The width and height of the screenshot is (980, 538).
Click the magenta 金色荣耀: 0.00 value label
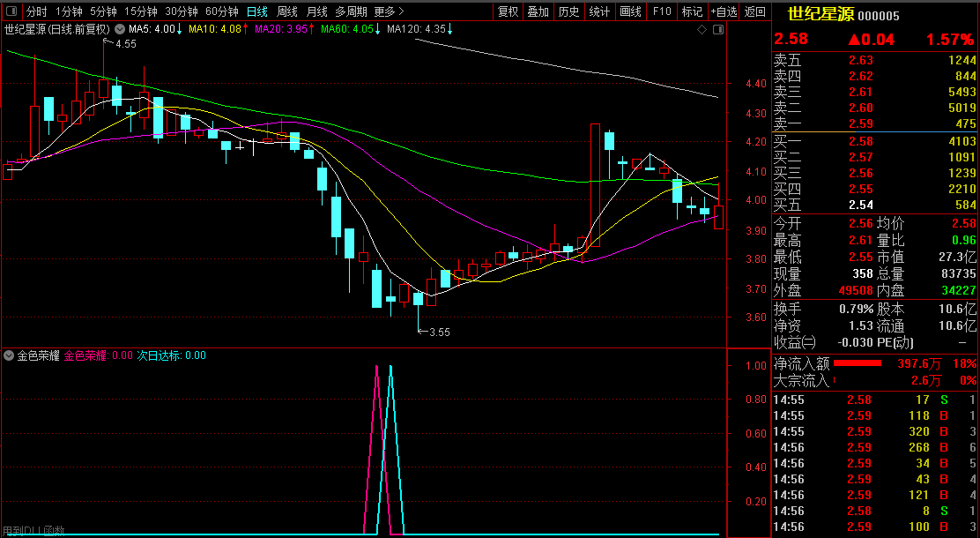[x=98, y=355]
